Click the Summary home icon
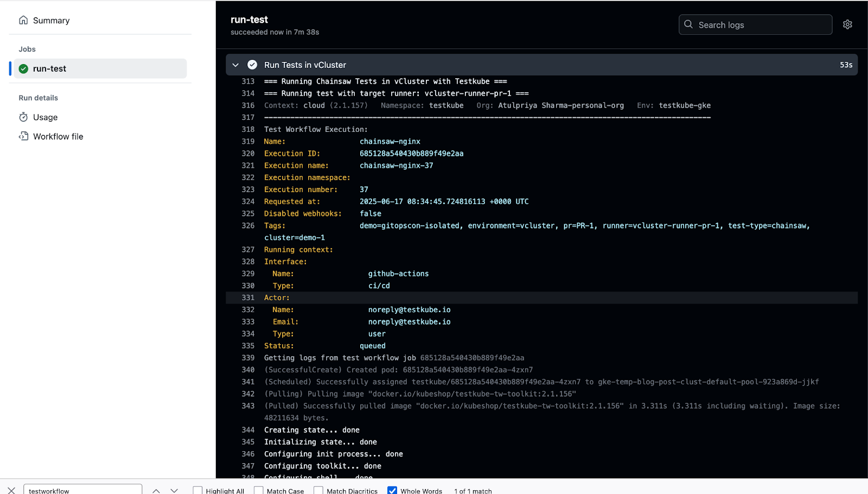This screenshot has height=494, width=868. click(x=23, y=20)
